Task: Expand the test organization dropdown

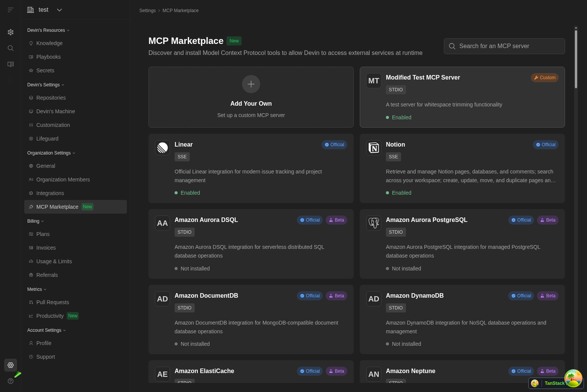Action: click(x=59, y=10)
